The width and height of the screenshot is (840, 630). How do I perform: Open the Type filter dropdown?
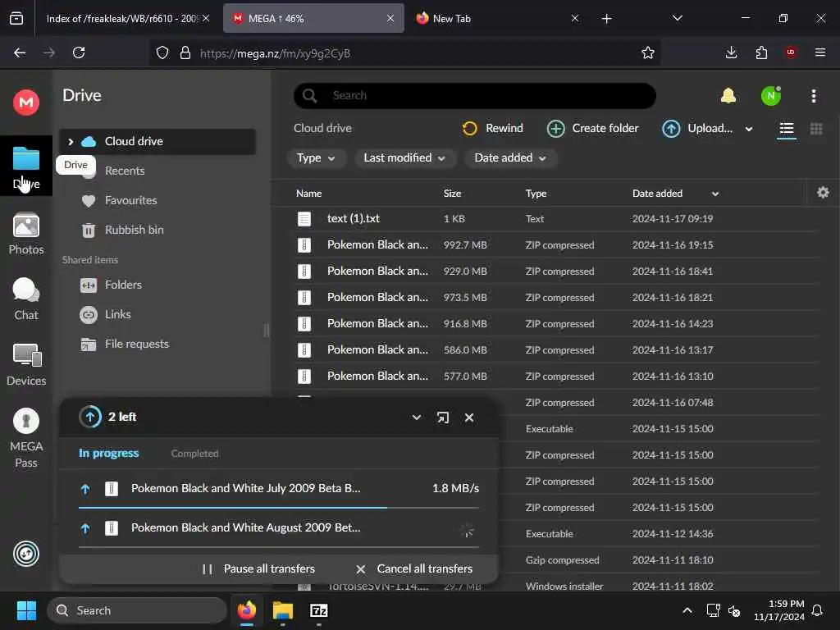pyautogui.click(x=316, y=158)
